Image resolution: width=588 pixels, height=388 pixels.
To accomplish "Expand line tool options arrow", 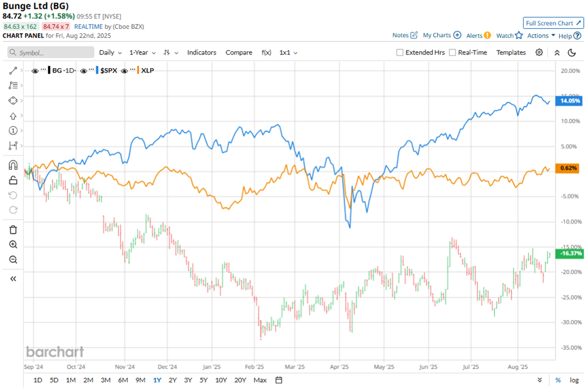I will pos(22,71).
